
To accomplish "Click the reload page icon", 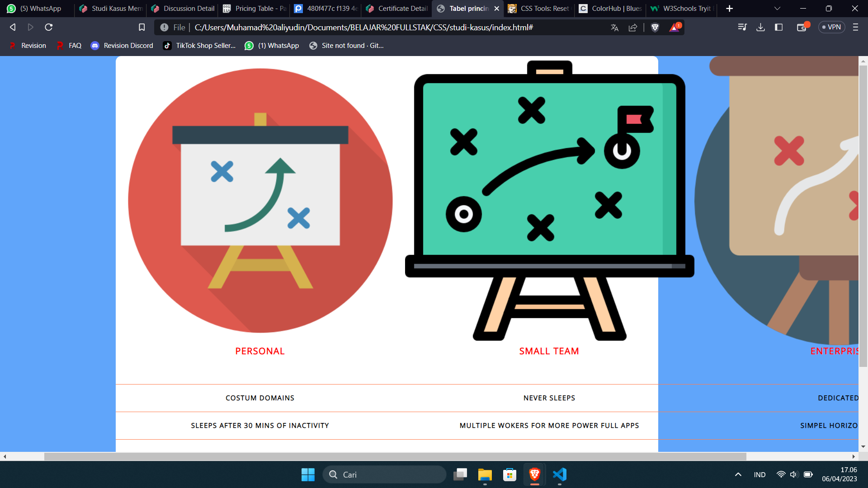I will click(48, 27).
